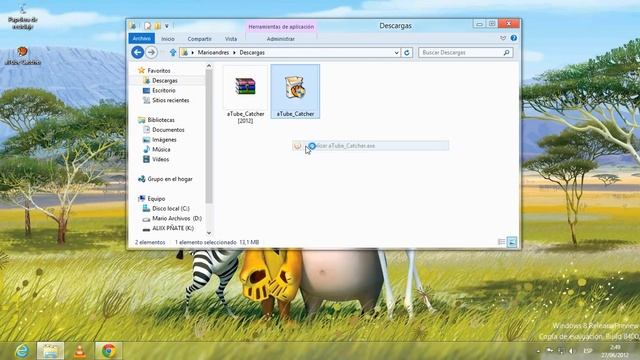Open the Música library

click(161, 149)
